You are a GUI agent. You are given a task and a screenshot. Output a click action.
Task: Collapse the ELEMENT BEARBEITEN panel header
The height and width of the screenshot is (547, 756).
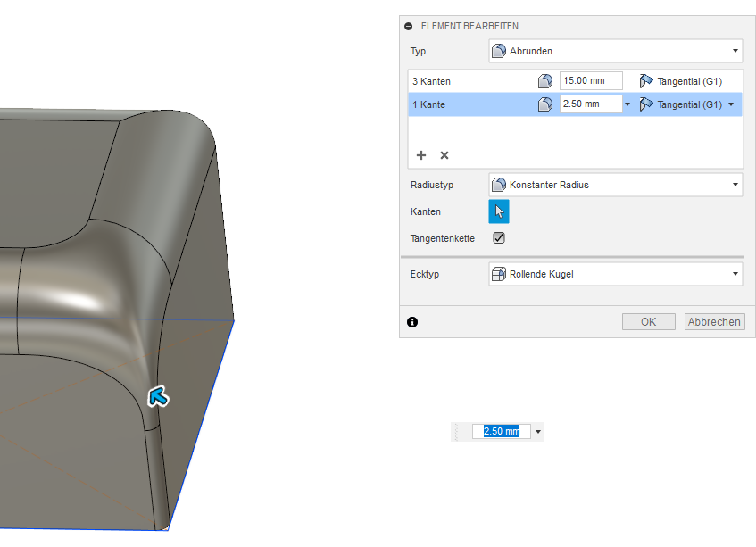point(409,26)
